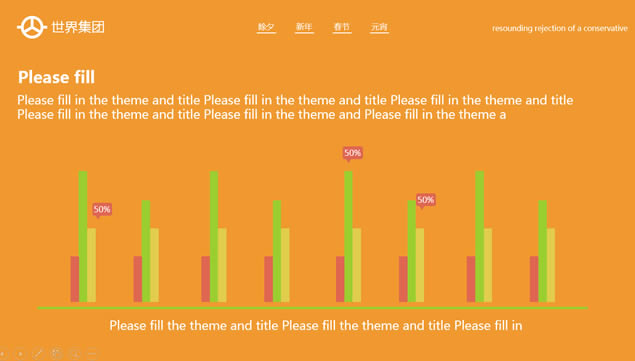Click the caption text below the chart
The image size is (635, 361).
point(315,325)
